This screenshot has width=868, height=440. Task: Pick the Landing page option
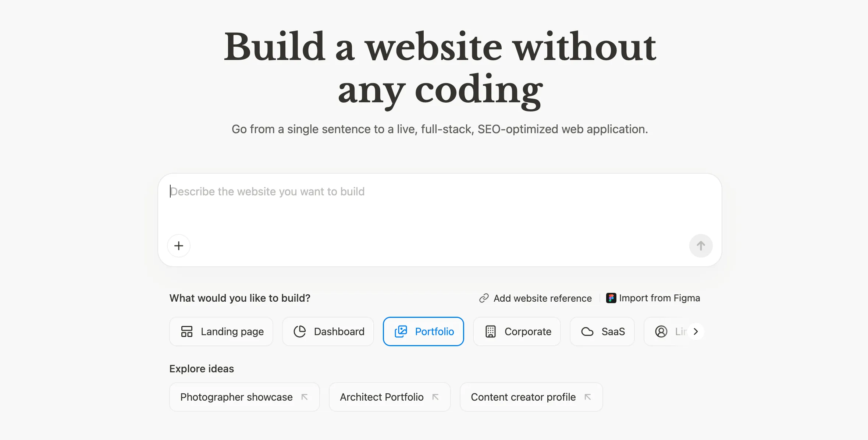(x=221, y=331)
